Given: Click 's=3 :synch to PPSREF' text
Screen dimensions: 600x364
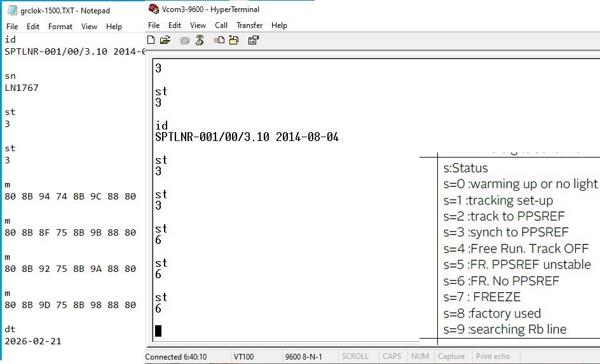Looking at the screenshot, I should tap(506, 232).
